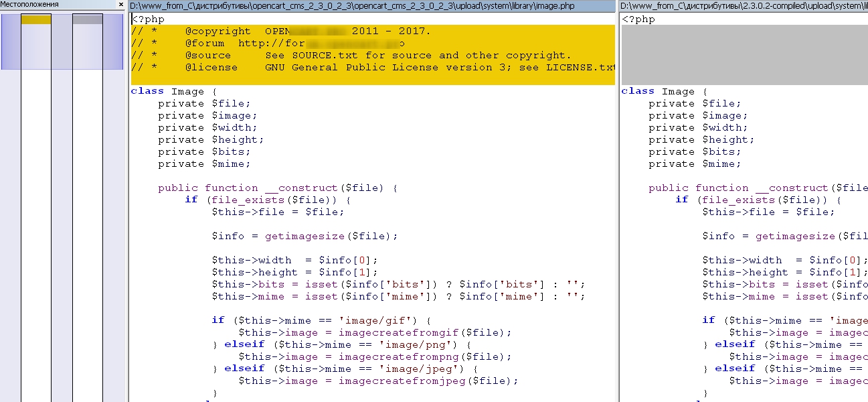The height and width of the screenshot is (402, 868).
Task: Click the imagecreatefromjpeg line in left pane
Action: pyautogui.click(x=378, y=381)
